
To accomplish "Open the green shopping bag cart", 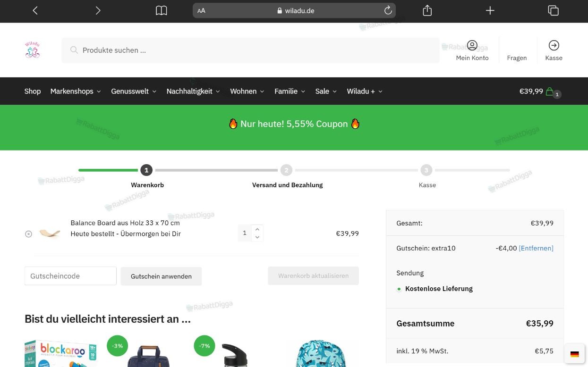I will [550, 92].
